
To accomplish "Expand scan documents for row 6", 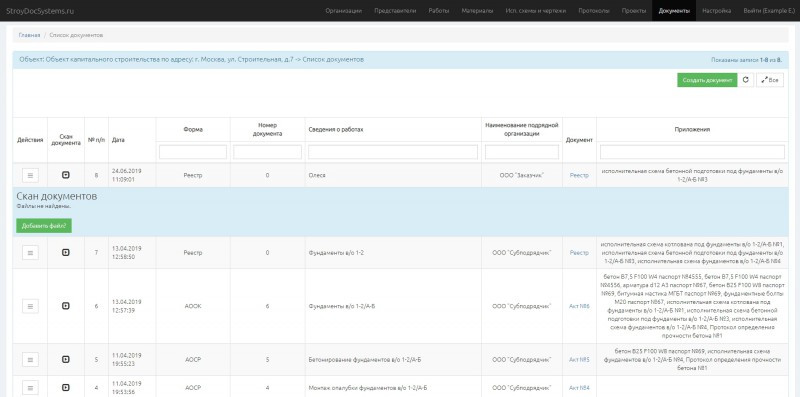I will click(x=66, y=306).
